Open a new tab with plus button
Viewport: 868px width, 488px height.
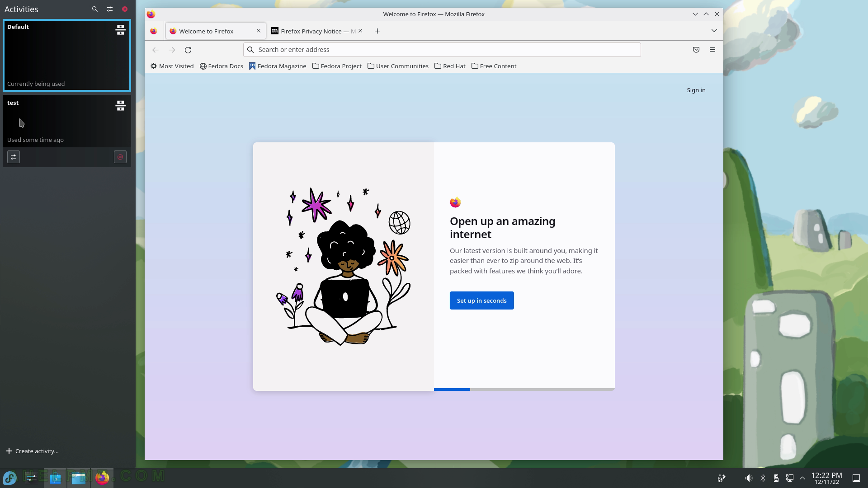(377, 31)
